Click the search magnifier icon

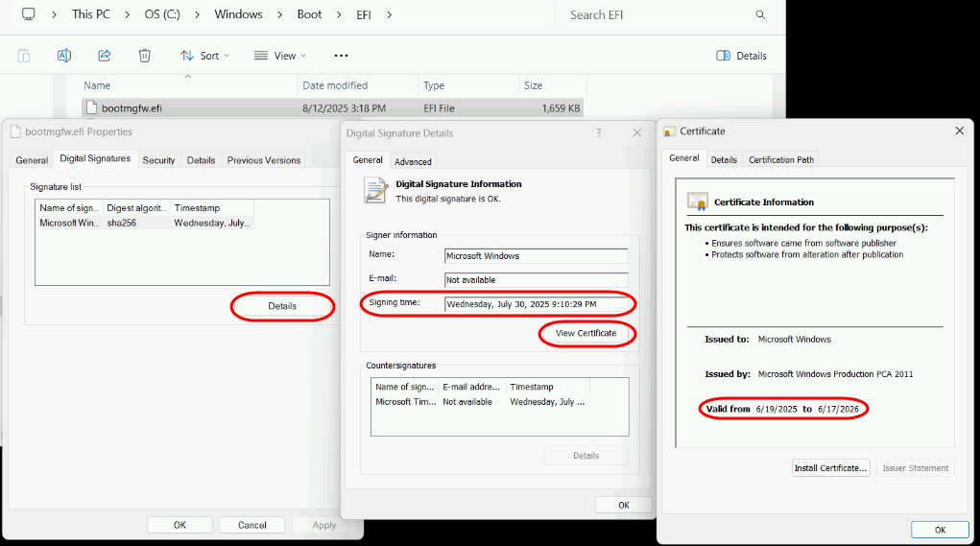click(x=760, y=14)
